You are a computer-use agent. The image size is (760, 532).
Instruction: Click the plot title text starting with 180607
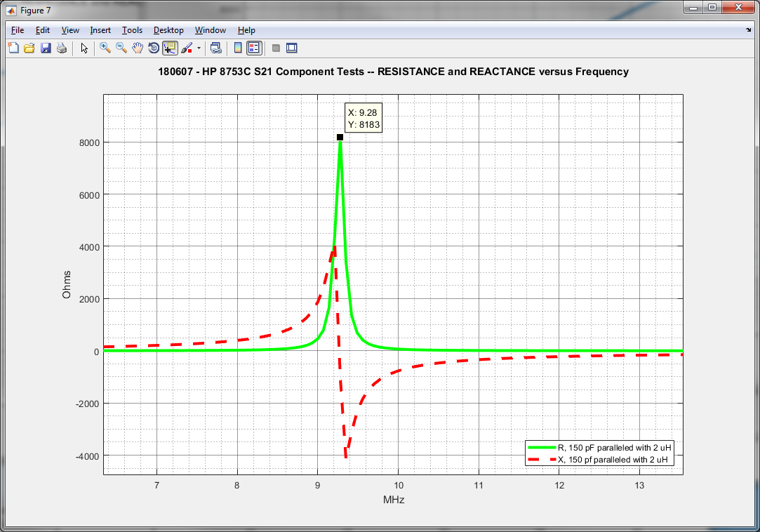point(393,72)
